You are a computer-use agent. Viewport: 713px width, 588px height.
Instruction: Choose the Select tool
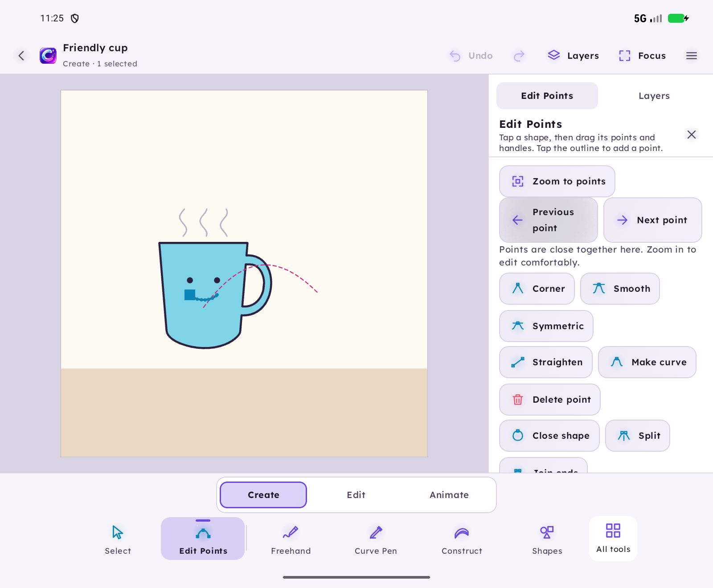pos(118,539)
